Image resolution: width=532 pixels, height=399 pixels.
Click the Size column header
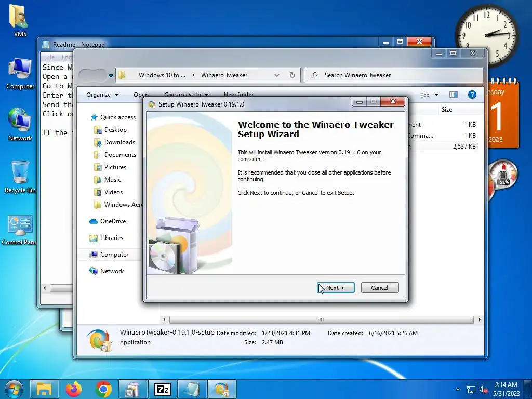(446, 110)
